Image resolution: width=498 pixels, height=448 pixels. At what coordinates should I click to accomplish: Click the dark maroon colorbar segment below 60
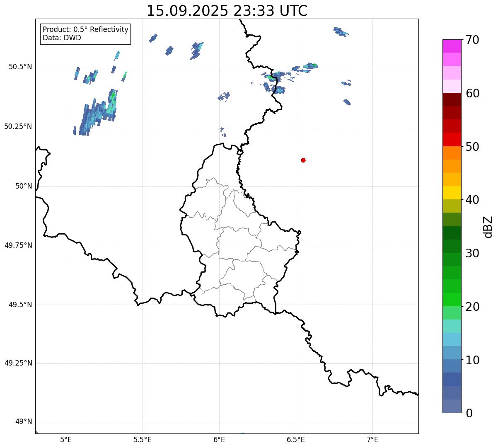[452, 99]
